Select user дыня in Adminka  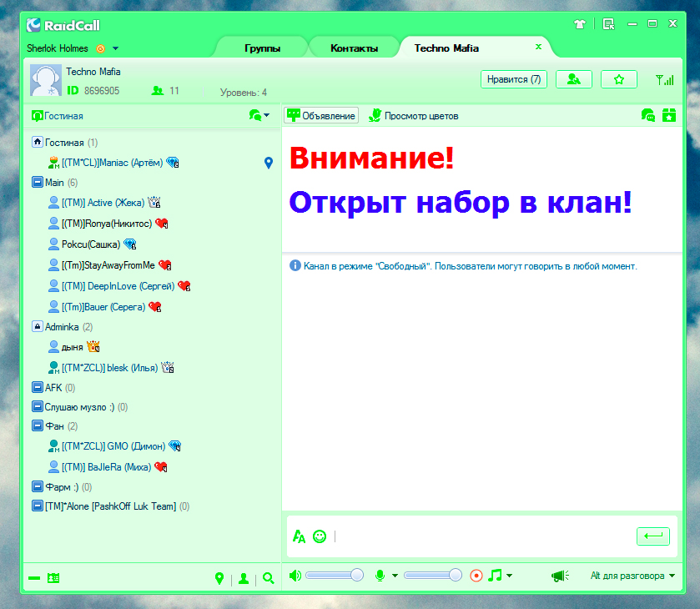tap(73, 347)
